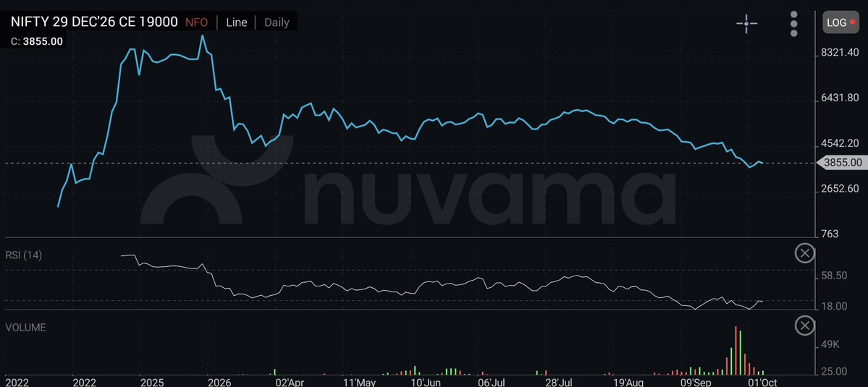Image resolution: width=868 pixels, height=387 pixels.
Task: Open symbol NIFTY 29 DEC'26 CE 19000
Action: (x=95, y=22)
